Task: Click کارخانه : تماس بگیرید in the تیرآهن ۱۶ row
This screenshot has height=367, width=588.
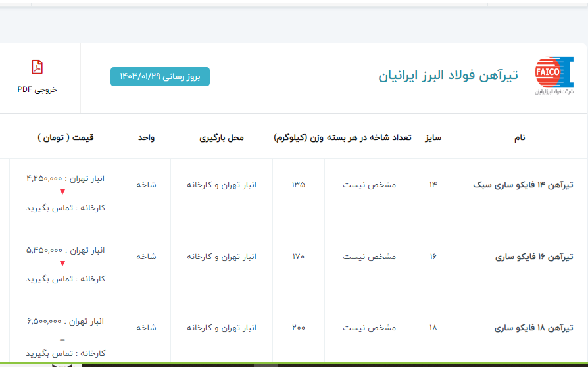Action: click(x=66, y=279)
